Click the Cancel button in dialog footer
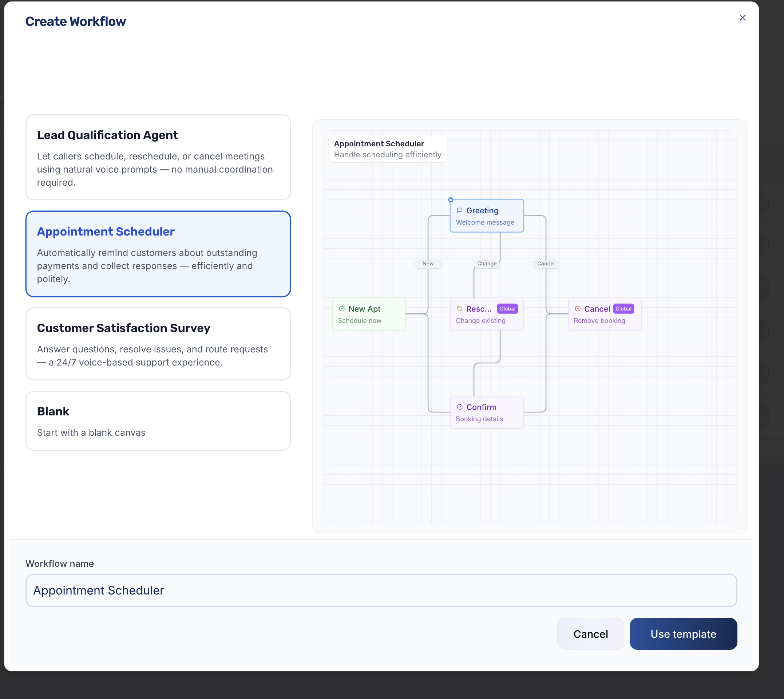 (x=590, y=634)
